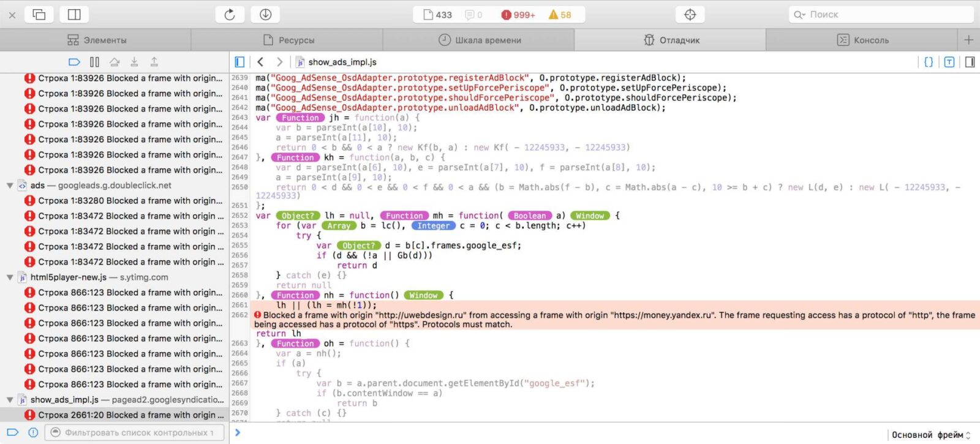This screenshot has width=980, height=444.
Task: Click the Object? token before lh
Action: pyautogui.click(x=298, y=216)
